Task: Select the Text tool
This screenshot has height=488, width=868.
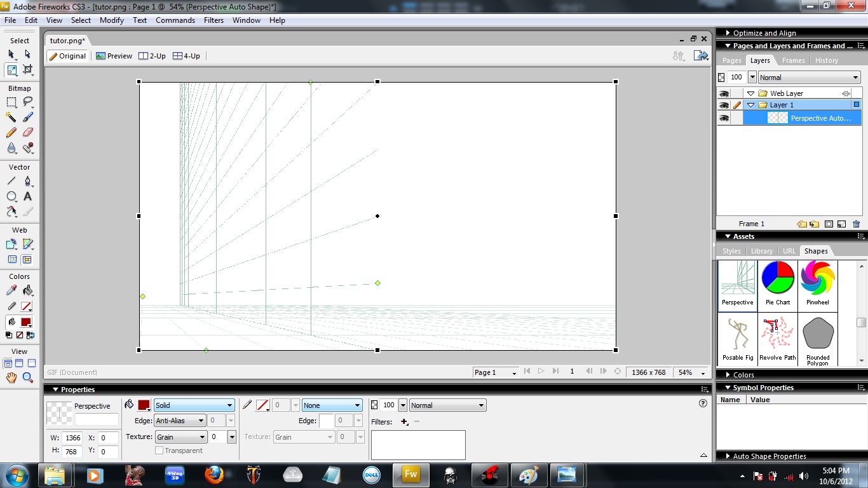Action: click(27, 196)
